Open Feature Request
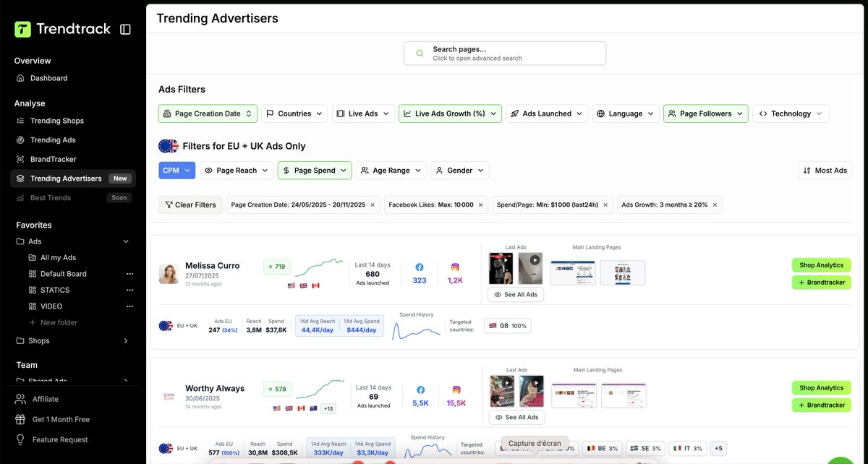The image size is (868, 464). tap(60, 439)
